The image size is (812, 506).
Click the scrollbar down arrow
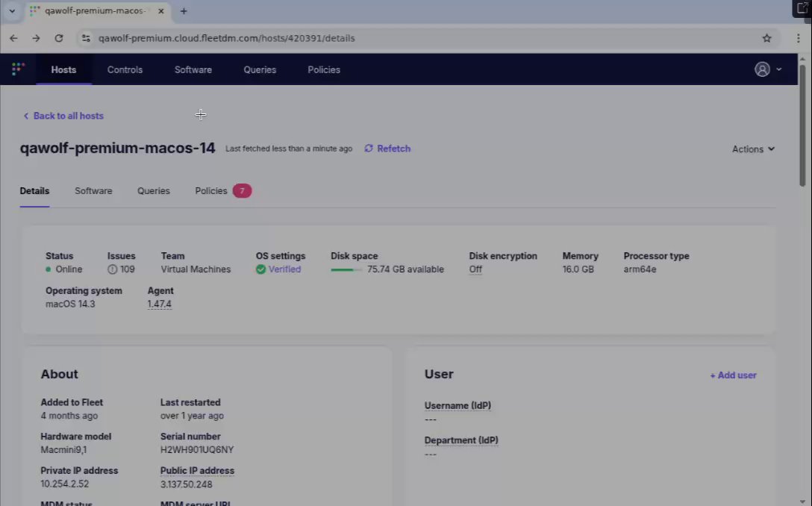(802, 502)
